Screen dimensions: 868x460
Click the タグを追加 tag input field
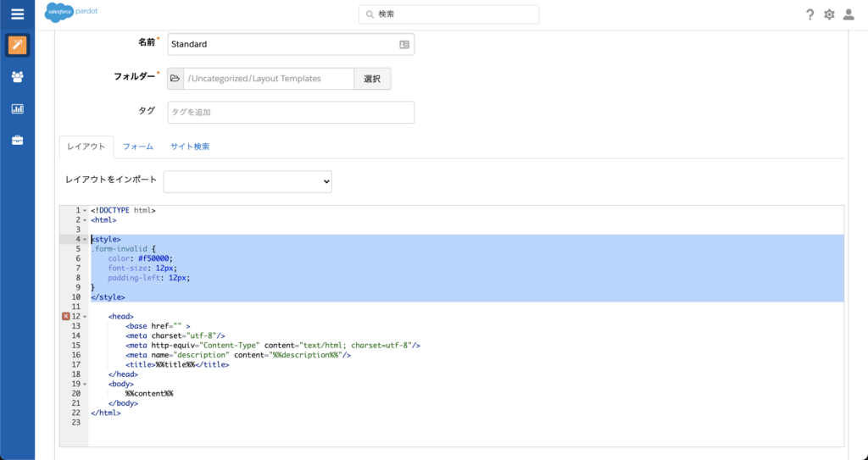pos(290,113)
